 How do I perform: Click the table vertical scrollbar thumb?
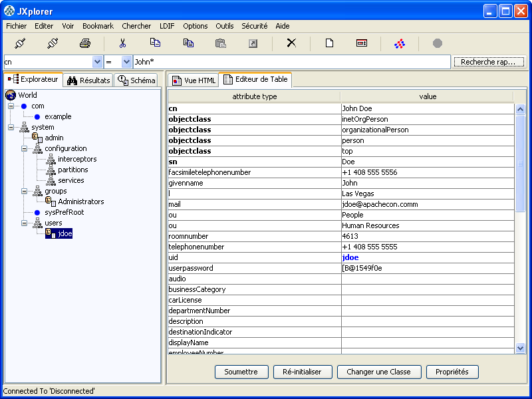[x=520, y=164]
